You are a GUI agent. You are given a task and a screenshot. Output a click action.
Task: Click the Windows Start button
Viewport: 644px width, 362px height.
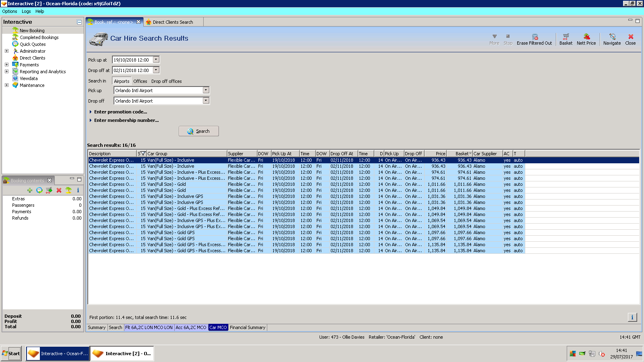(x=11, y=354)
